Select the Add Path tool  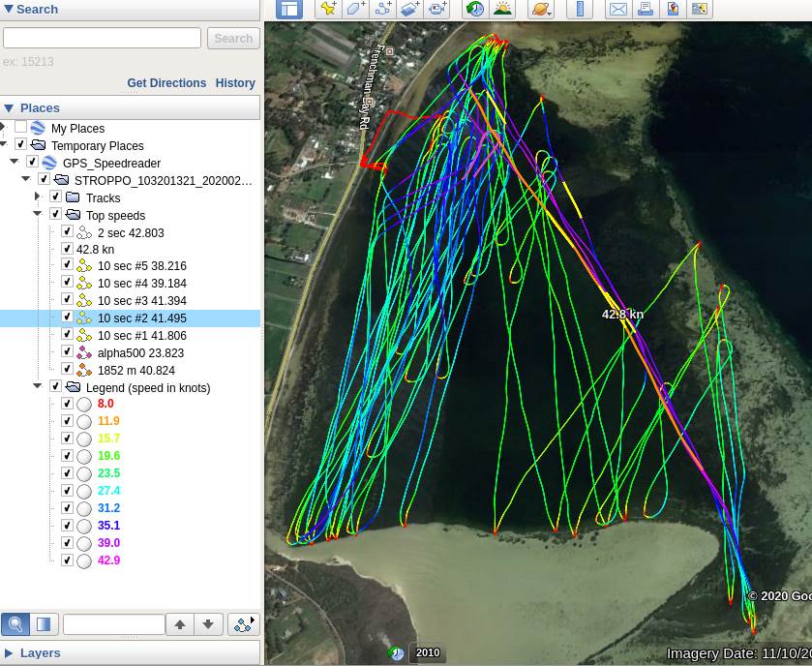[382, 10]
